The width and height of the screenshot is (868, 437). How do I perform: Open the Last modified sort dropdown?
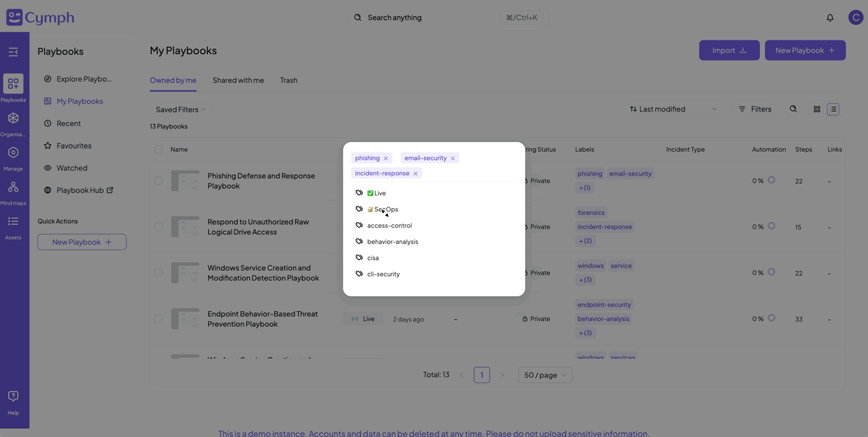coord(673,109)
